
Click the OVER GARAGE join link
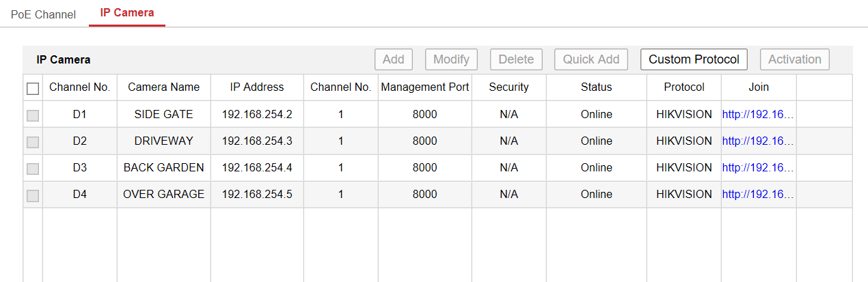[x=758, y=195]
